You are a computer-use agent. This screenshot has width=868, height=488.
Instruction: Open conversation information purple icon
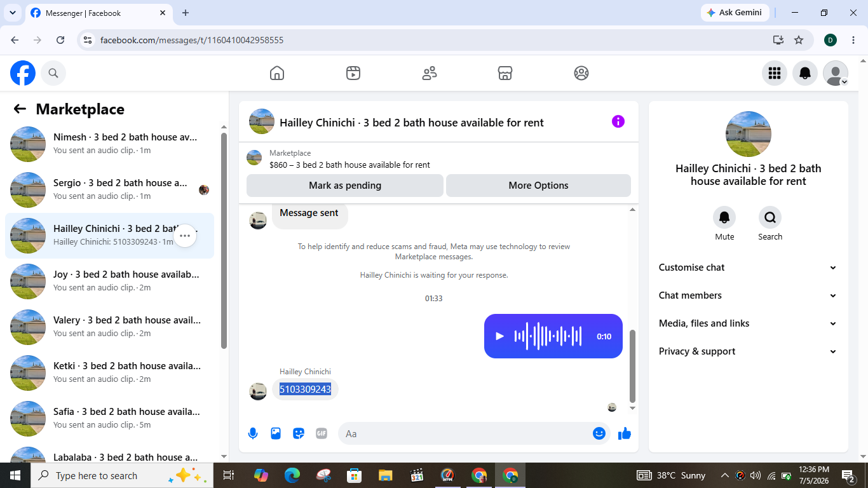[618, 121]
